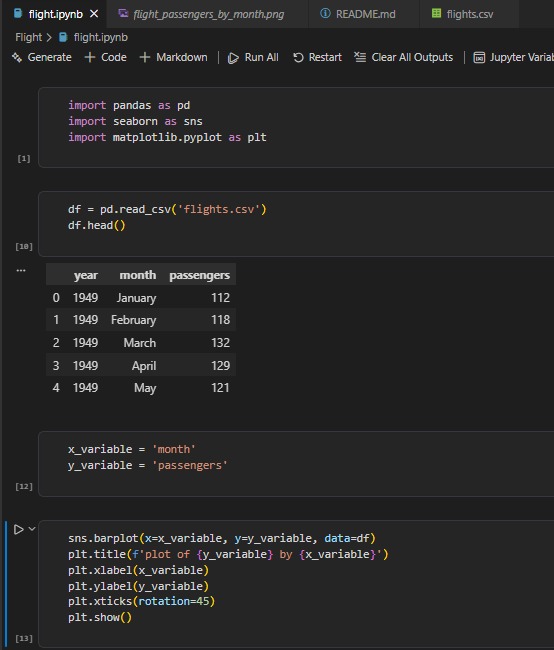The image size is (554, 650).
Task: Add a new Code cell
Action: pyautogui.click(x=105, y=57)
